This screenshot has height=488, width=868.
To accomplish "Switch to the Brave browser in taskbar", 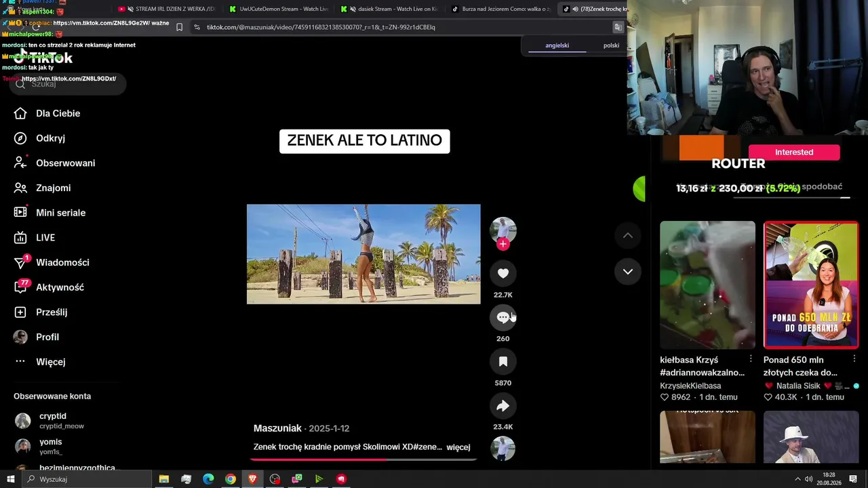I will [x=253, y=479].
